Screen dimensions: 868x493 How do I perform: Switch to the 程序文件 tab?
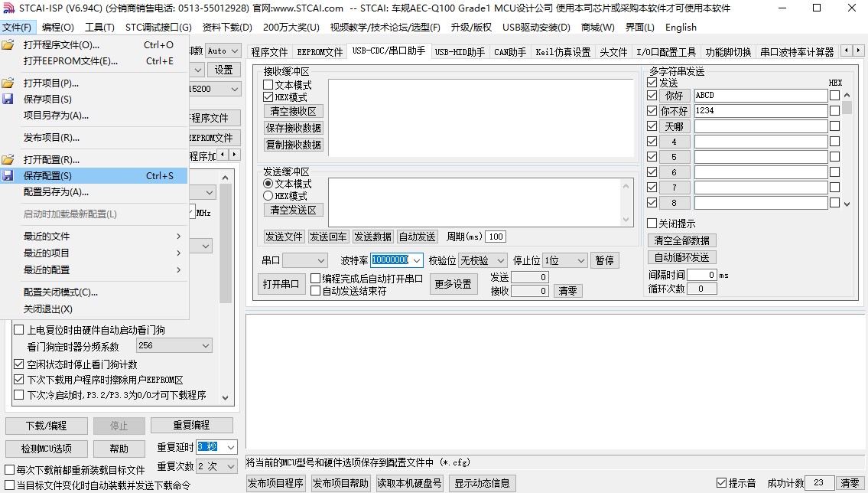(269, 52)
